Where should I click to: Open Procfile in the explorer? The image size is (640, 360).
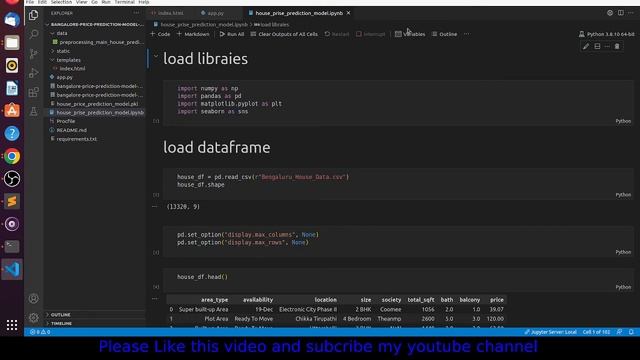(x=65, y=121)
